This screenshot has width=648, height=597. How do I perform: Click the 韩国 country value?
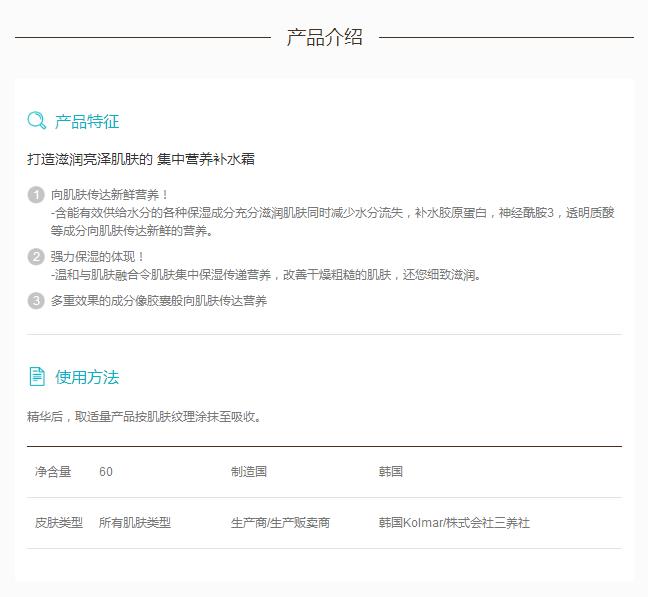click(391, 472)
